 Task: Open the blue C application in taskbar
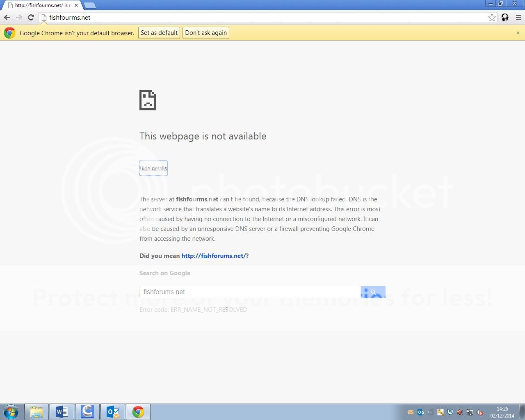(87, 412)
